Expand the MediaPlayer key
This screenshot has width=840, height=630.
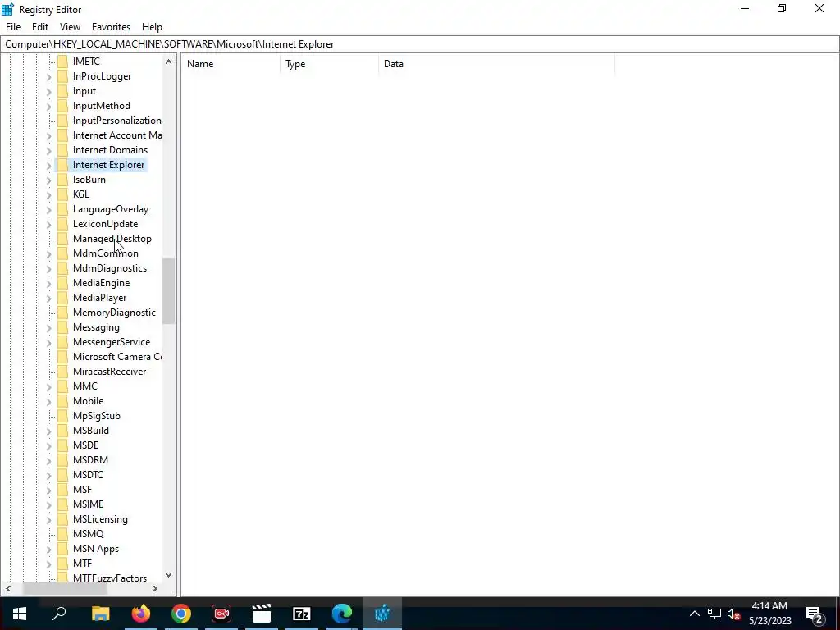tap(48, 298)
